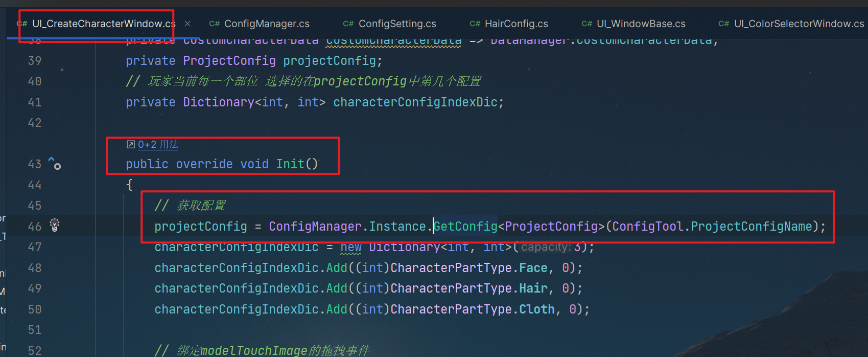Screen dimensions: 868x357
Task: Open the lightbulb quick-actions on line 46
Action: tap(55, 225)
